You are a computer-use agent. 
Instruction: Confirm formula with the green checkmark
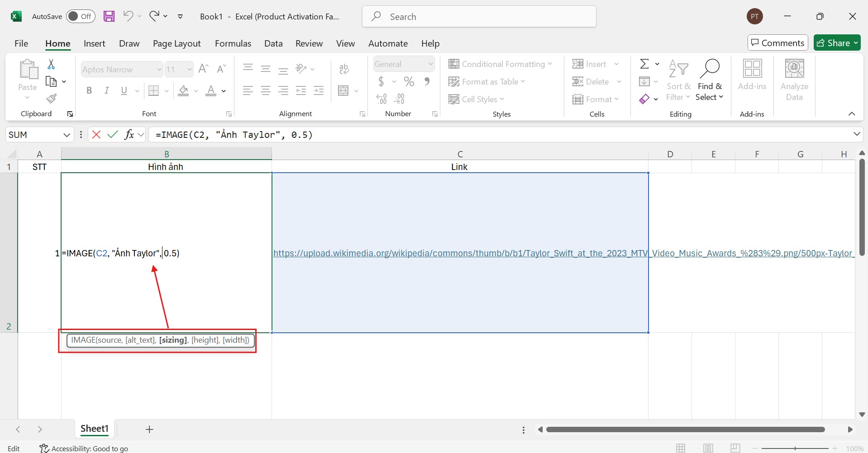click(x=113, y=134)
